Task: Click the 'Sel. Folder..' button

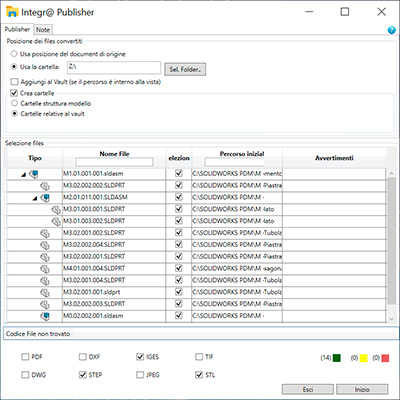Action: pyautogui.click(x=185, y=69)
